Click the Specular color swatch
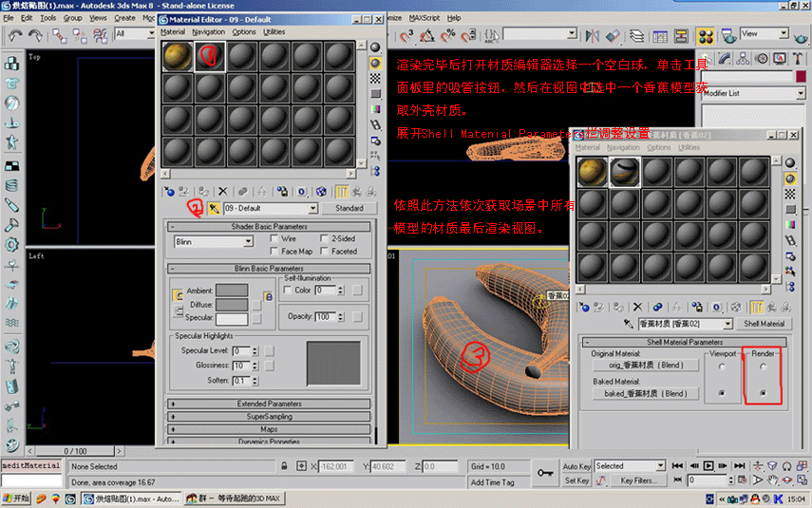 pos(232,318)
